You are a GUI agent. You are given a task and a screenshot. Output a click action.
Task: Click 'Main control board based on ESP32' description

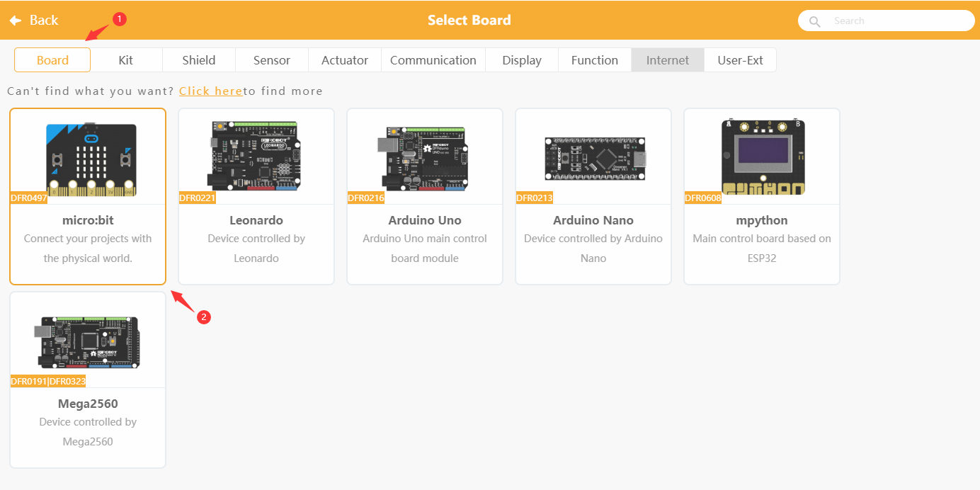pyautogui.click(x=762, y=249)
